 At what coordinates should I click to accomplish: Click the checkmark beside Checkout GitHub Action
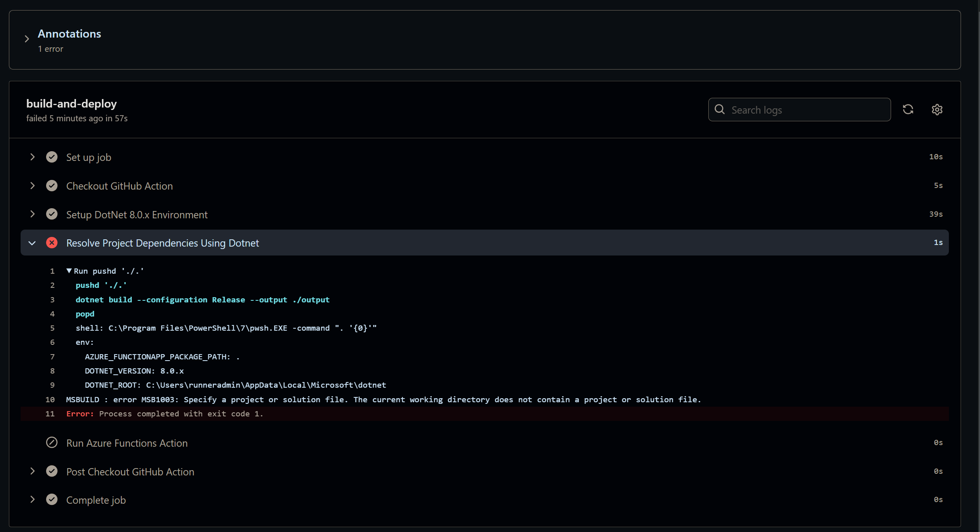52,186
